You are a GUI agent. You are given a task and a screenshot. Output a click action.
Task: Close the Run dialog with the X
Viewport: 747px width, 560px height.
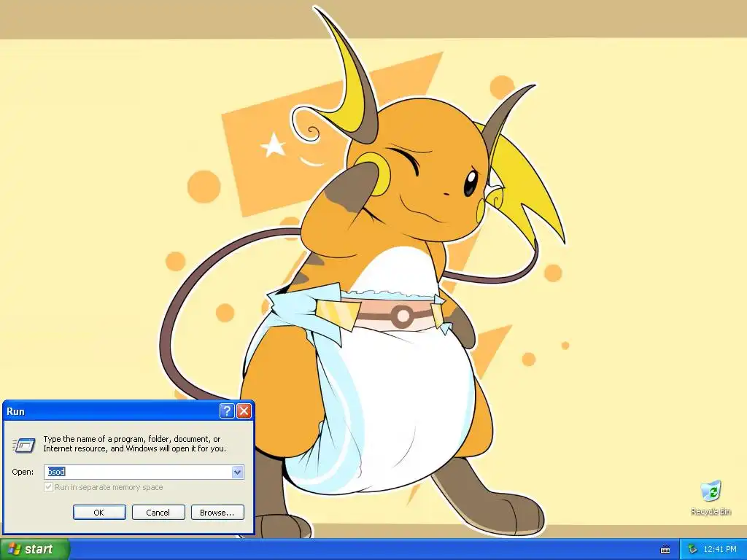coord(244,411)
